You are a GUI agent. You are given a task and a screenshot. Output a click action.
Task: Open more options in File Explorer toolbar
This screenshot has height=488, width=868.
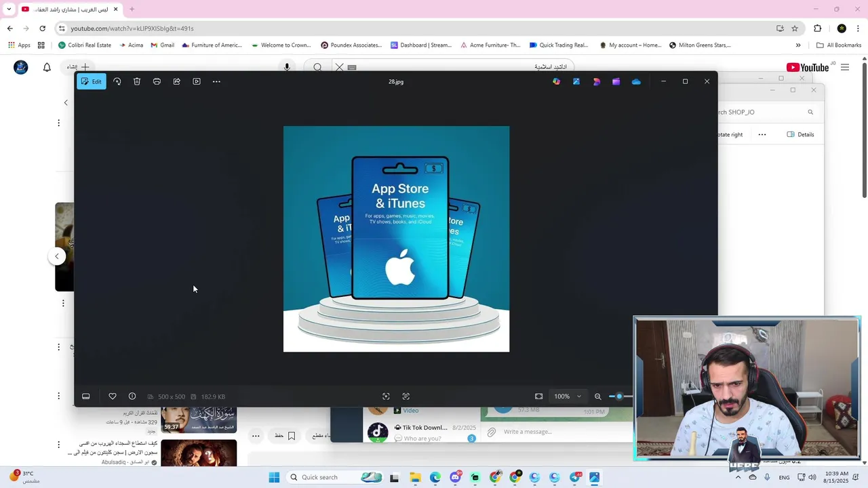coord(762,134)
